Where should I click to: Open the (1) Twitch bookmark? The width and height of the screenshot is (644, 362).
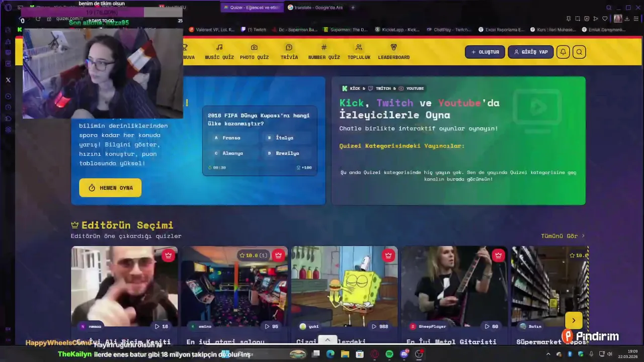click(254, 30)
